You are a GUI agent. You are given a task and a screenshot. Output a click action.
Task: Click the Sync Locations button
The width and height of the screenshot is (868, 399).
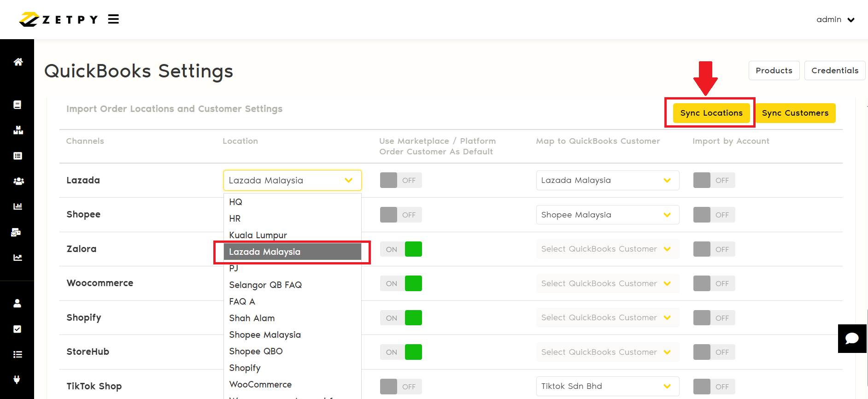[x=711, y=113]
